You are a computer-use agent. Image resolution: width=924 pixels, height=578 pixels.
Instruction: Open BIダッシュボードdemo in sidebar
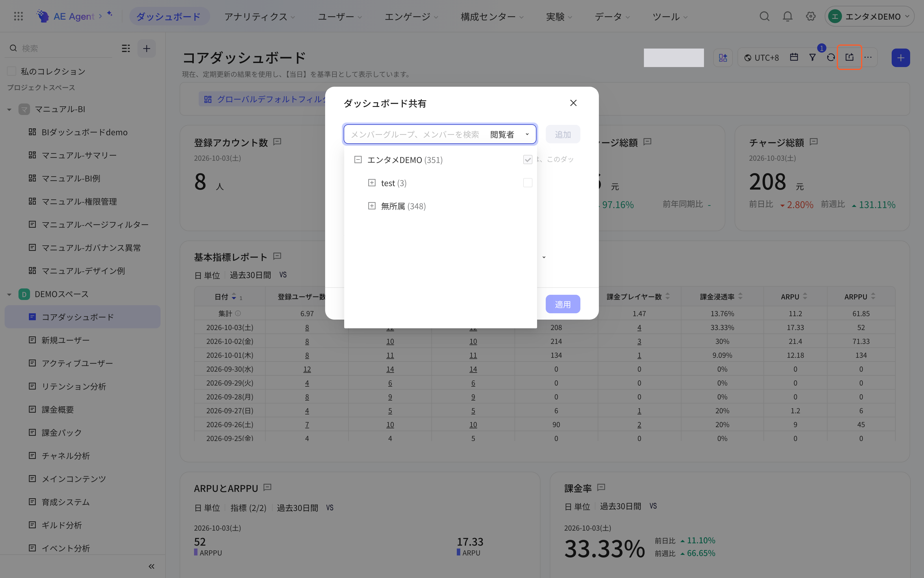83,132
